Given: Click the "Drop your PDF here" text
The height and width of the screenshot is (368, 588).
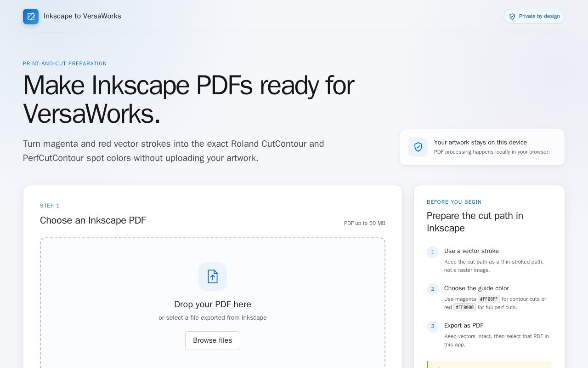Looking at the screenshot, I should pos(213,305).
